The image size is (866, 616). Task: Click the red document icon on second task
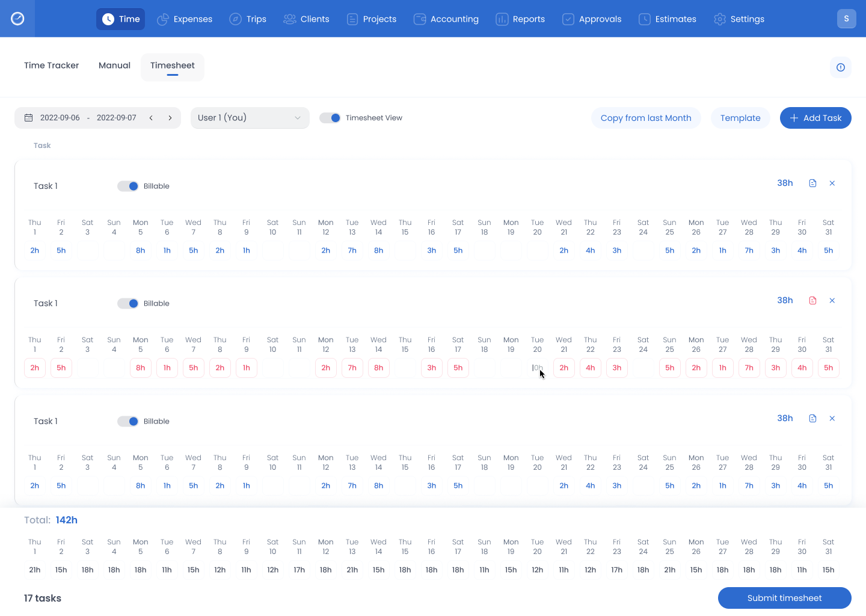coord(812,301)
